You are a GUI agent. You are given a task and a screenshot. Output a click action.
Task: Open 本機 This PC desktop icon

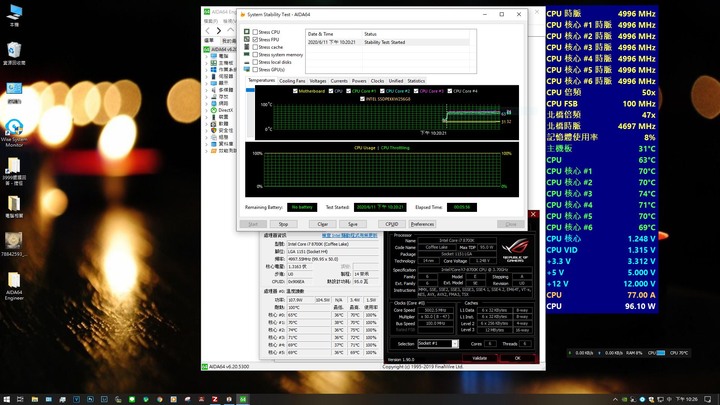click(14, 15)
